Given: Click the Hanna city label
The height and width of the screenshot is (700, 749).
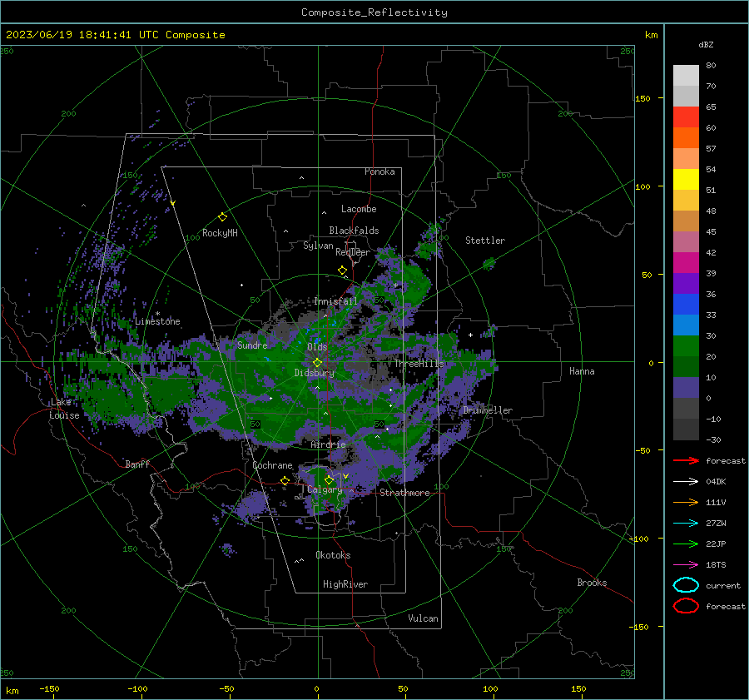Looking at the screenshot, I should pos(582,371).
